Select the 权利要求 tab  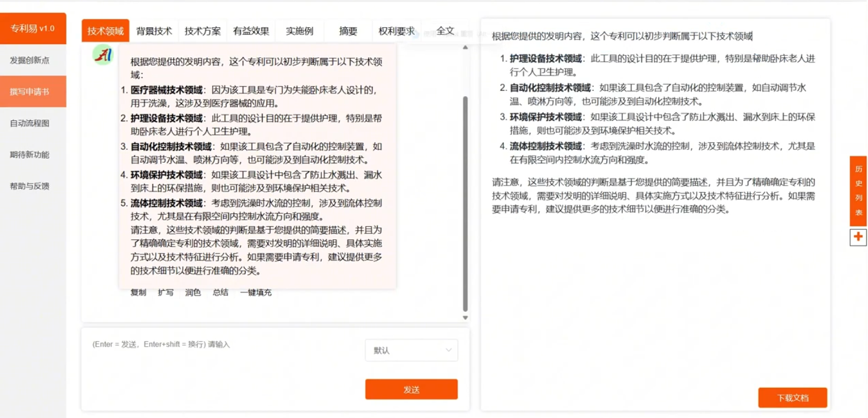pyautogui.click(x=397, y=31)
